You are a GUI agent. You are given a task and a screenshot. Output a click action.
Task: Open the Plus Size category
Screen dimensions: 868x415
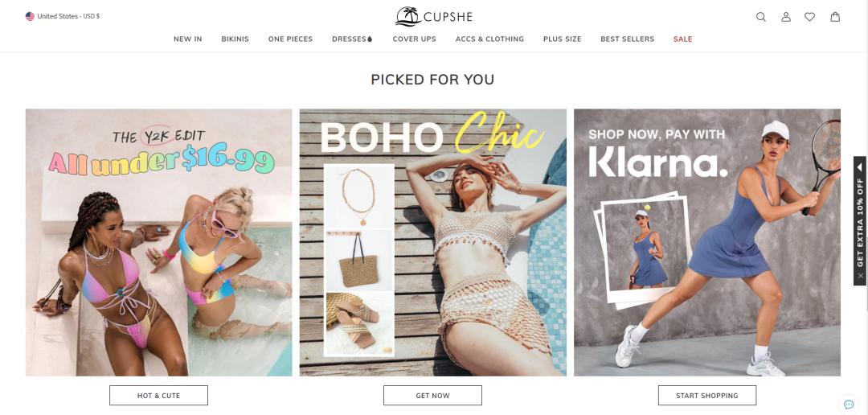(x=563, y=39)
